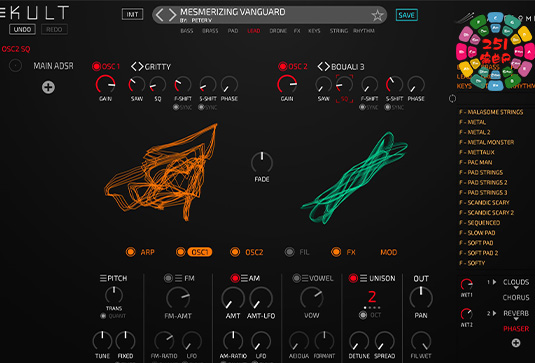
Task: Disable the AM module
Action: (235, 278)
